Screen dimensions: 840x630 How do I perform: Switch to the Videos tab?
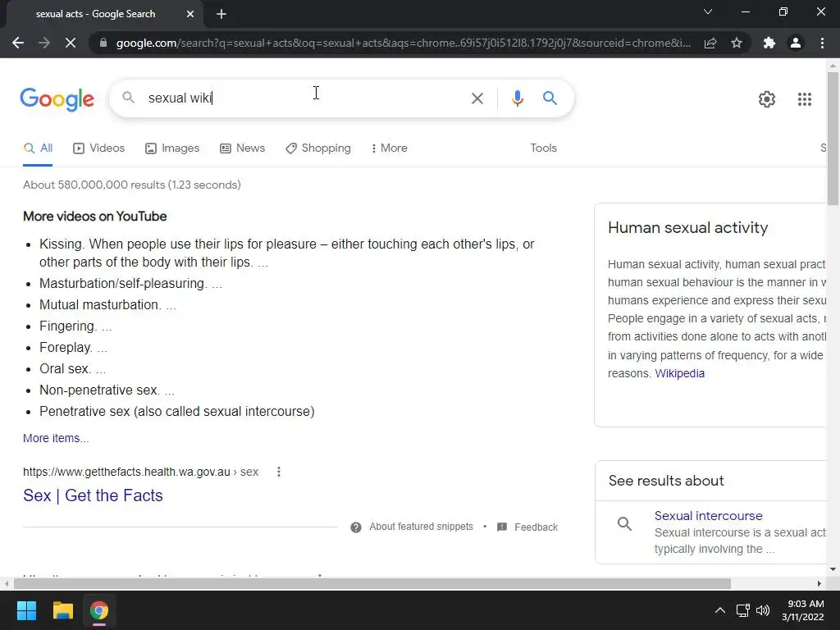tap(98, 148)
